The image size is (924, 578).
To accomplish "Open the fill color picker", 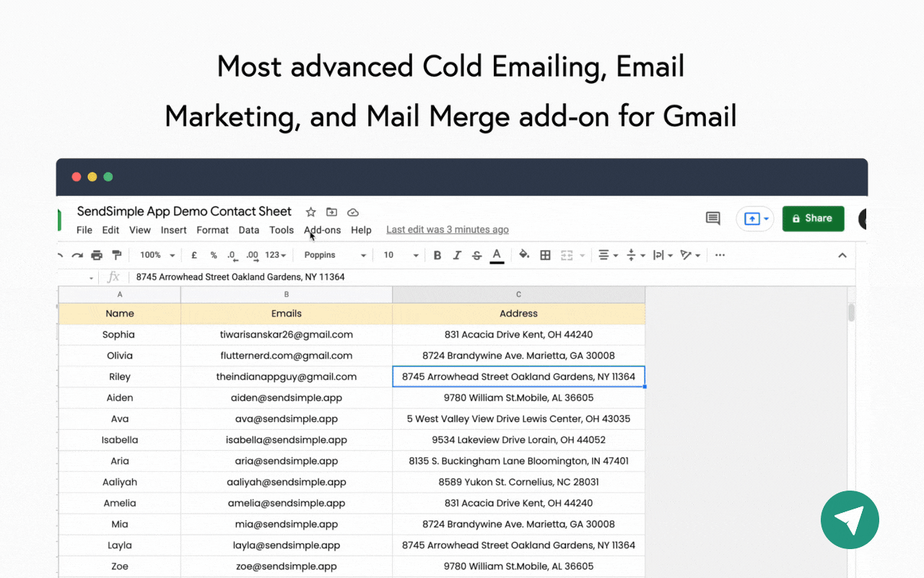I will coord(524,255).
